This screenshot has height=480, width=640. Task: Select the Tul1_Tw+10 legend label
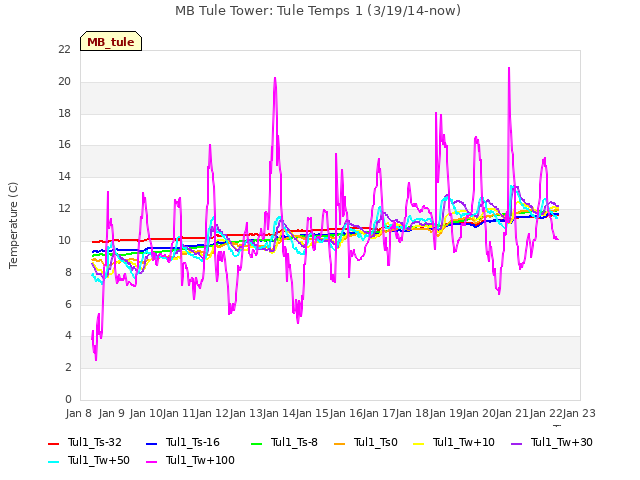tap(464, 442)
